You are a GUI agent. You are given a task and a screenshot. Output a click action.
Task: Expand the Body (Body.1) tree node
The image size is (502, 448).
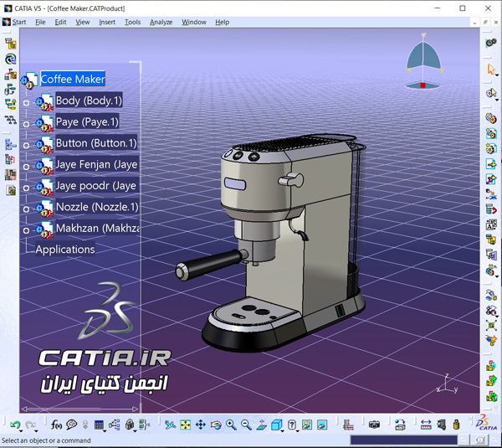[26, 103]
